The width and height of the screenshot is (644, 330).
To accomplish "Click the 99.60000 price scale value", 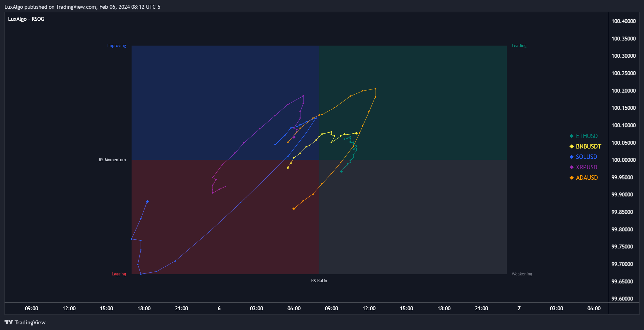I will click(622, 299).
